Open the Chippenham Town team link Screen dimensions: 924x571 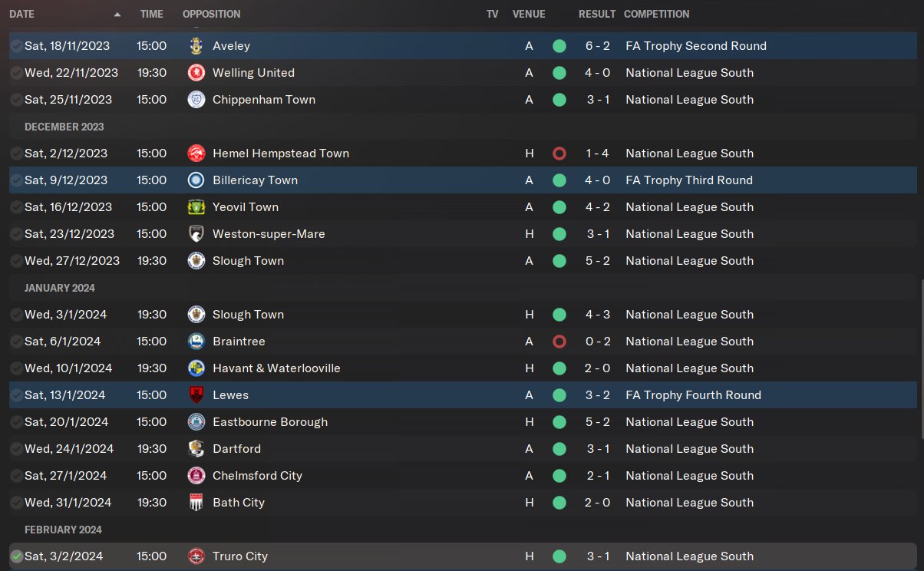[263, 100]
